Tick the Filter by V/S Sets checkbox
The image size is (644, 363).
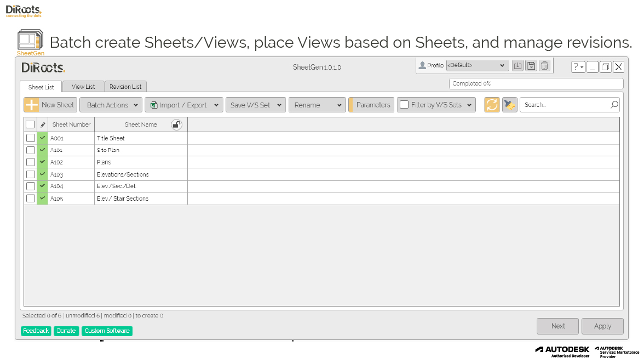click(x=404, y=105)
